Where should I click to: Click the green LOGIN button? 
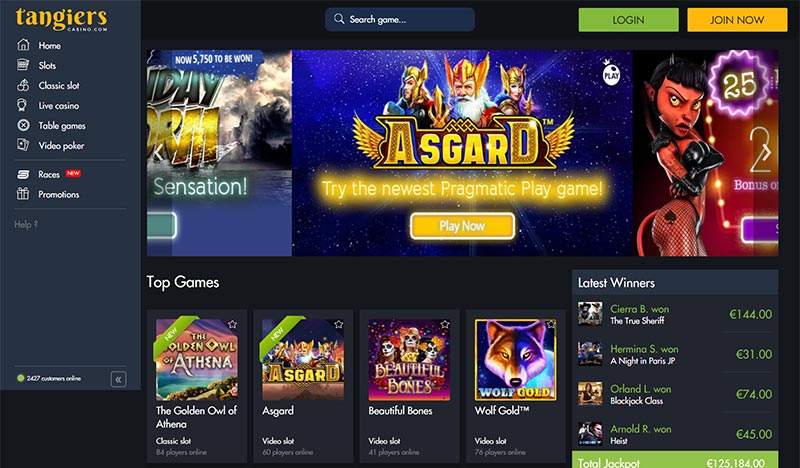628,20
